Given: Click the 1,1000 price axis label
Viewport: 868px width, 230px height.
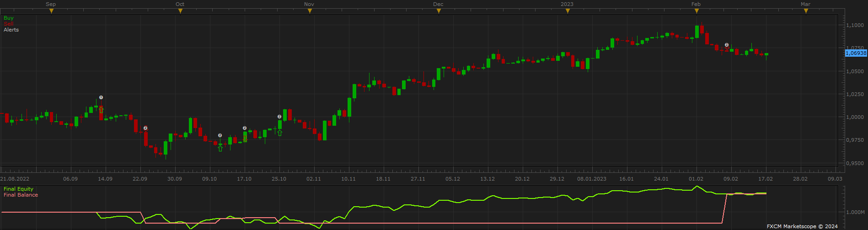Looking at the screenshot, I should pos(855,25).
